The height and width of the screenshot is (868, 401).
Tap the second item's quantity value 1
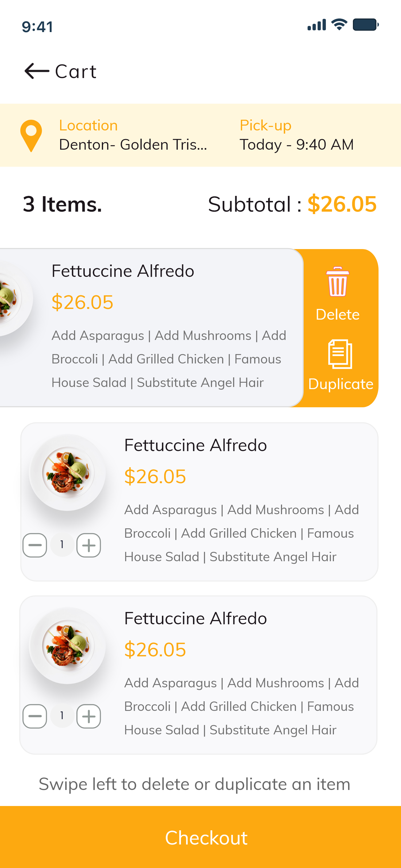tap(62, 545)
